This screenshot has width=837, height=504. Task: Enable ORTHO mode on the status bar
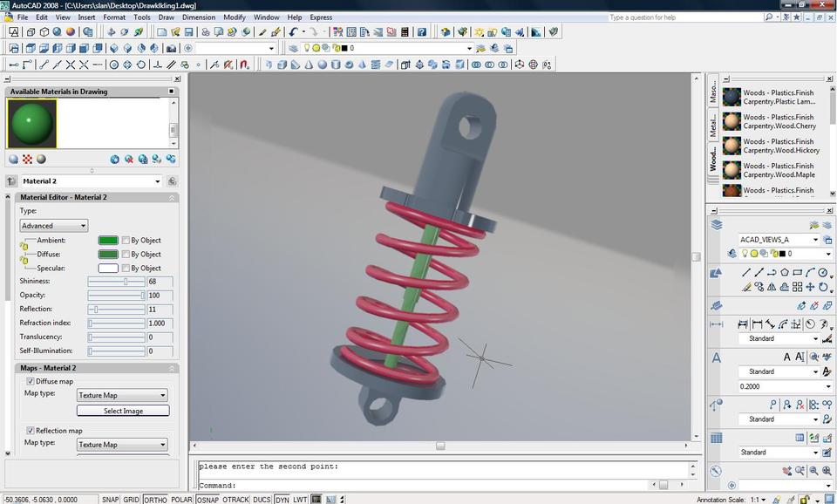tap(155, 500)
